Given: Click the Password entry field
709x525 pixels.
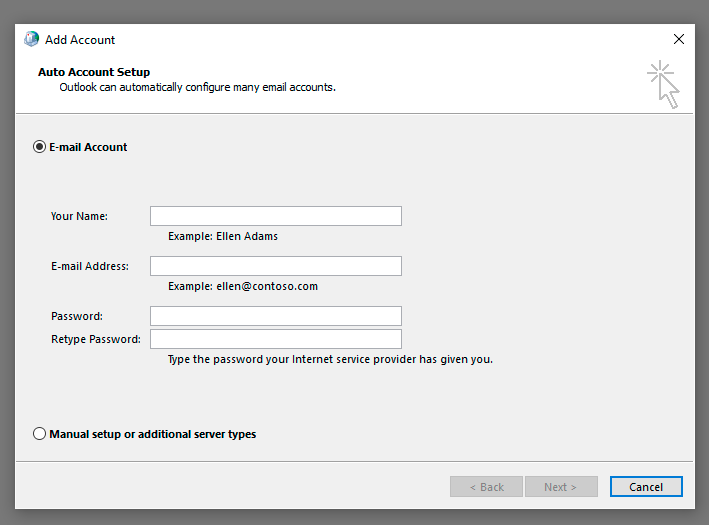Looking at the screenshot, I should click(275, 316).
